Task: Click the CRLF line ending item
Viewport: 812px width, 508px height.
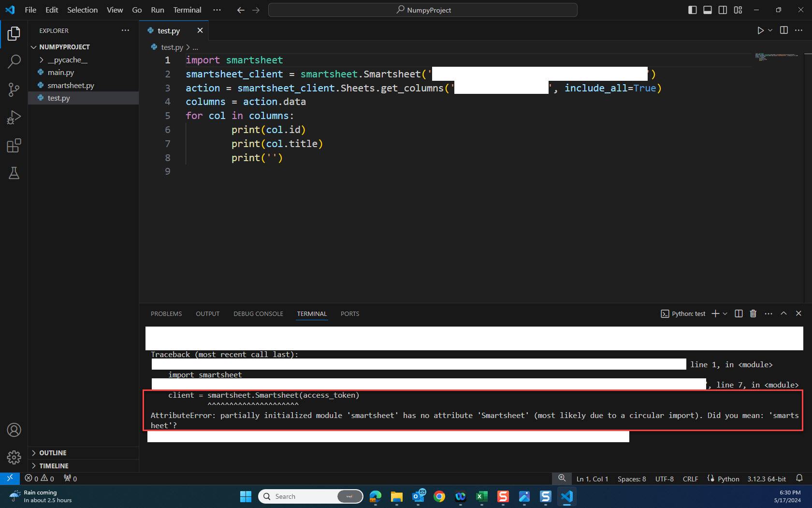Action: (690, 478)
